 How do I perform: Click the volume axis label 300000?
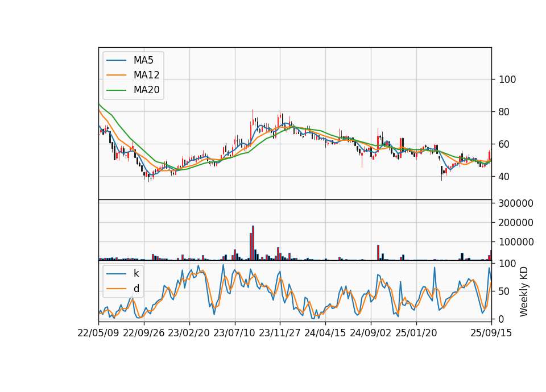pyautogui.click(x=516, y=203)
